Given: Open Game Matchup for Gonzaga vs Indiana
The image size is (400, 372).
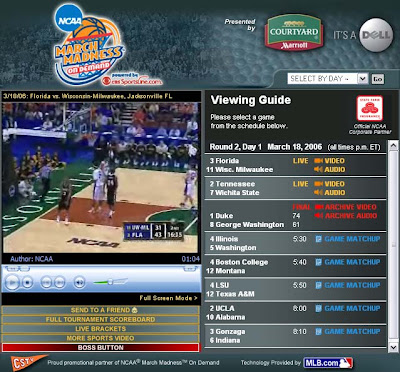Looking at the screenshot, I should click(348, 331).
